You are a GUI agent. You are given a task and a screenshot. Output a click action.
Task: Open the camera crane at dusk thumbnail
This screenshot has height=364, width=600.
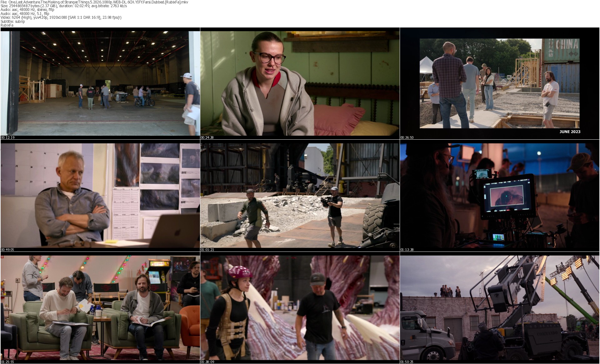pos(500,308)
